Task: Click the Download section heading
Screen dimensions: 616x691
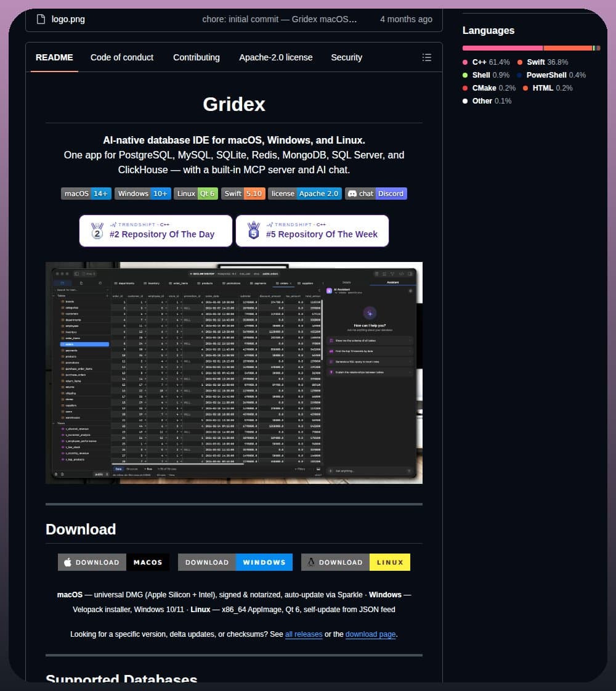Action: [81, 529]
